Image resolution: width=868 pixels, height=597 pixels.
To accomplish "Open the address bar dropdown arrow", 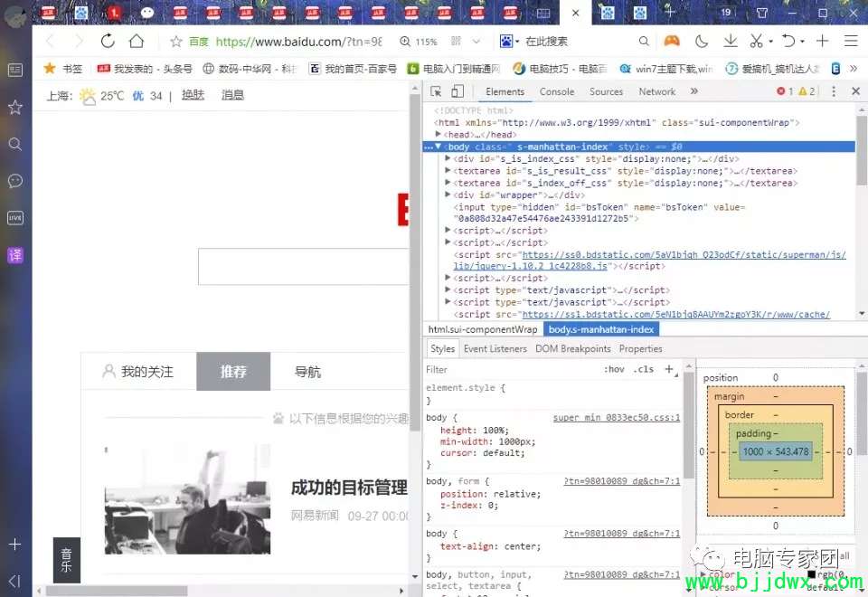I will [476, 41].
